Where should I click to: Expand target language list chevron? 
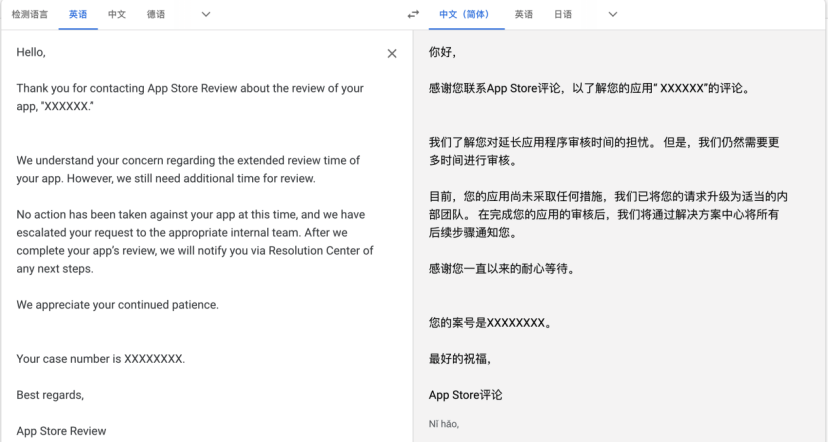pos(612,14)
